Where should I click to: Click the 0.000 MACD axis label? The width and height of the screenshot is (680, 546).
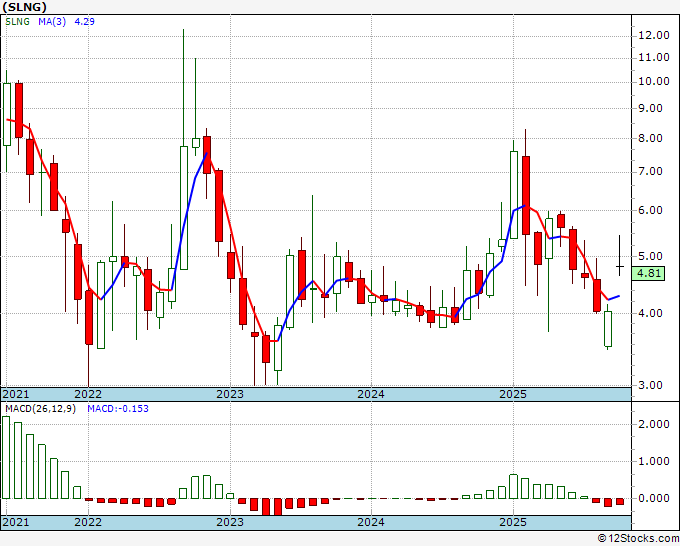click(x=654, y=498)
